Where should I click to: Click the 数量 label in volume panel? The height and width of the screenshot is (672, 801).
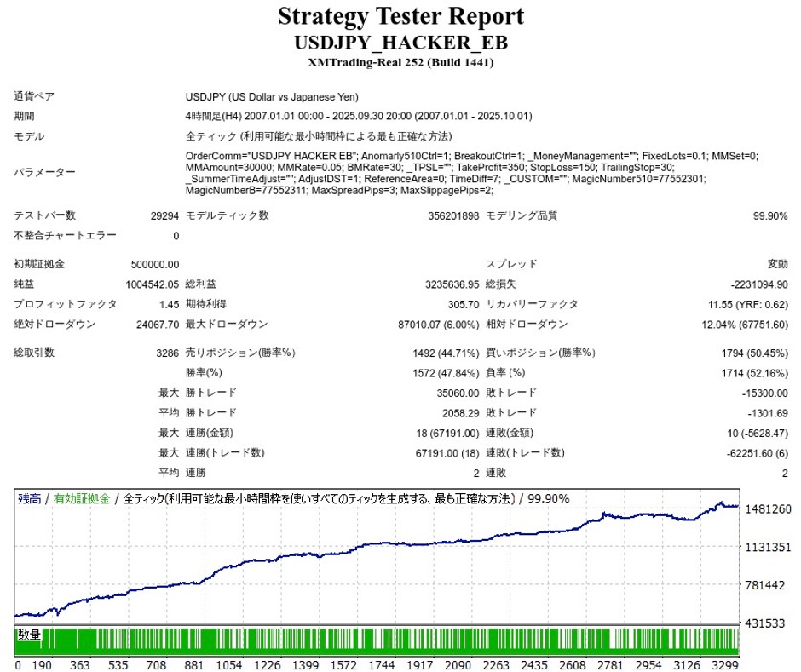[x=30, y=635]
